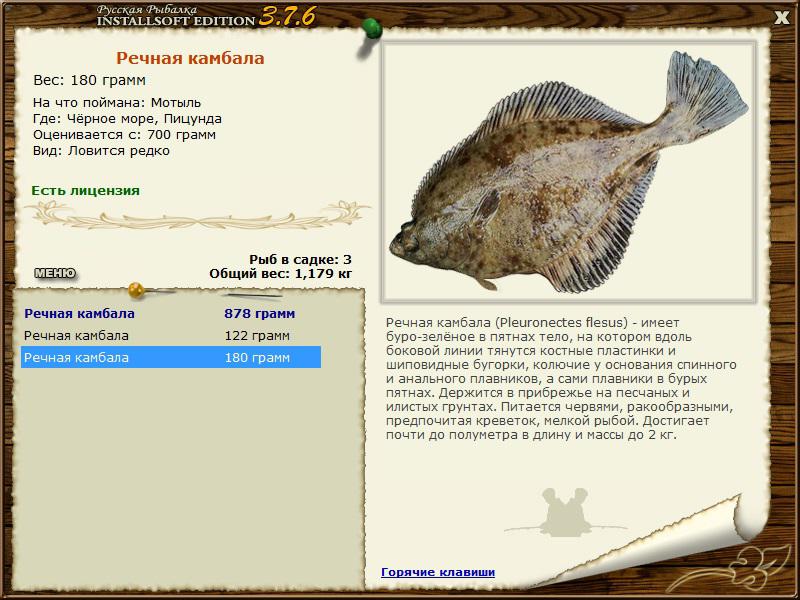Screen dimensions: 800x600
Task: Click the needle beside the yellow pin
Action: [x=250, y=296]
